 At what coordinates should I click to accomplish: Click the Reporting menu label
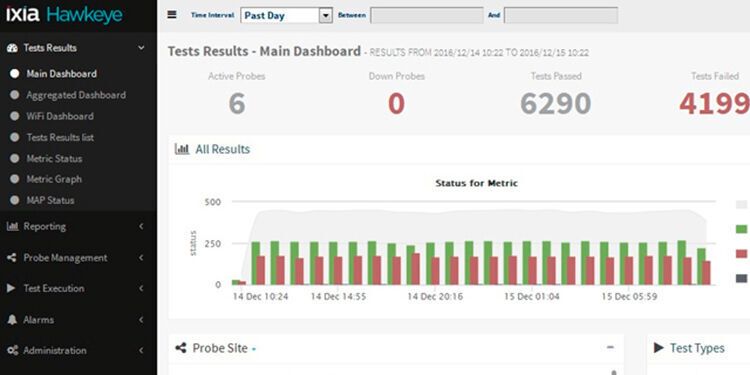pyautogui.click(x=45, y=226)
